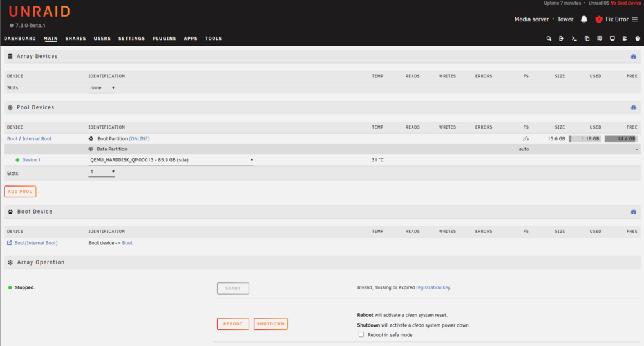
Task: Click the Logout icon in the toolbar
Action: 562,39
